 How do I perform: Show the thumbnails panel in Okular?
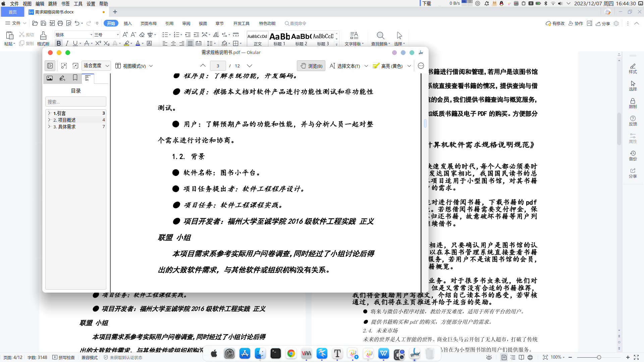pyautogui.click(x=50, y=78)
